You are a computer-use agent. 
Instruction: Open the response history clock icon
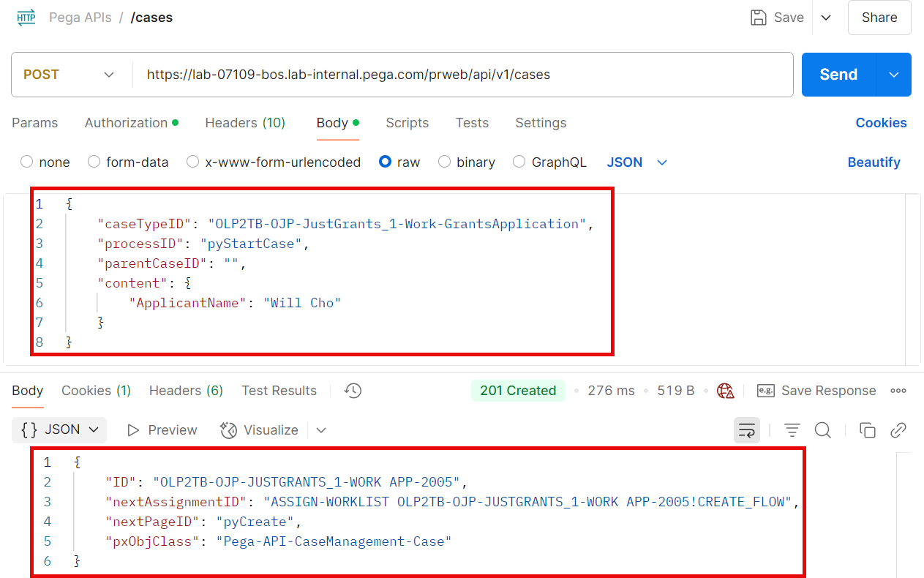coord(353,391)
